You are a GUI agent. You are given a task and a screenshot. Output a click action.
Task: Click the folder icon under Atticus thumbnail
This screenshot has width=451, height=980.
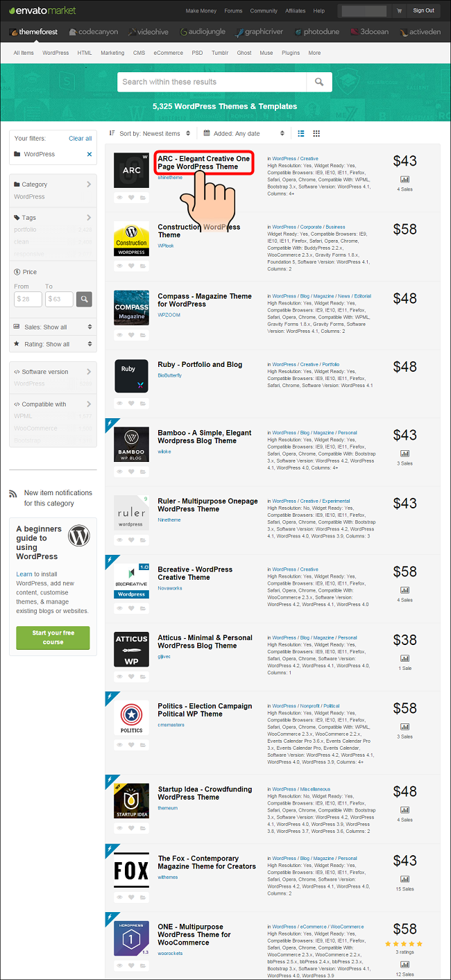point(143,677)
